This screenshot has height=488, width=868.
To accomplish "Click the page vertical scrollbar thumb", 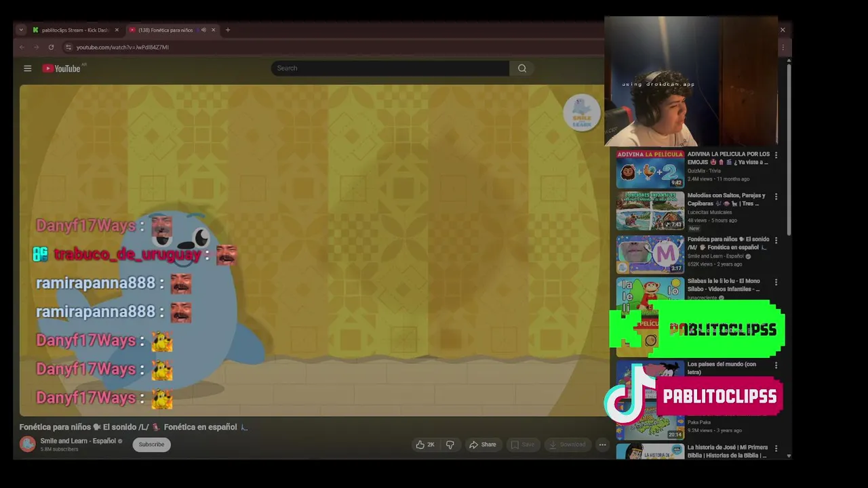I will click(x=789, y=150).
